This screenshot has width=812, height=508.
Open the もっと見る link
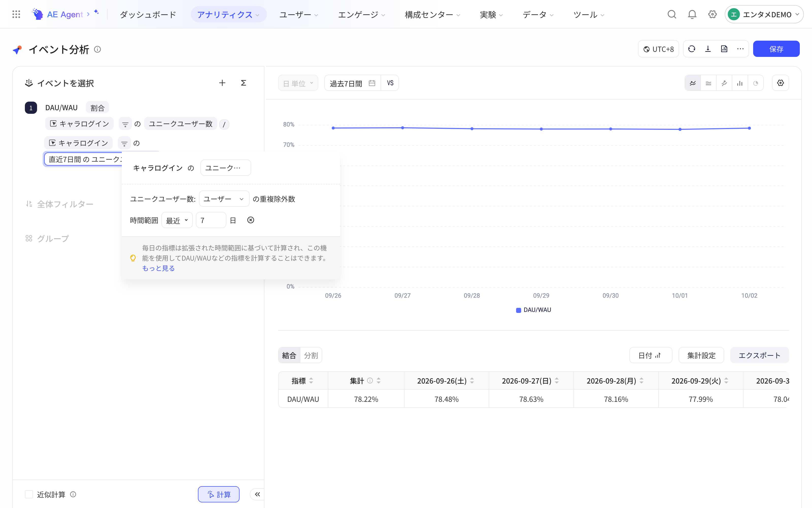(158, 268)
